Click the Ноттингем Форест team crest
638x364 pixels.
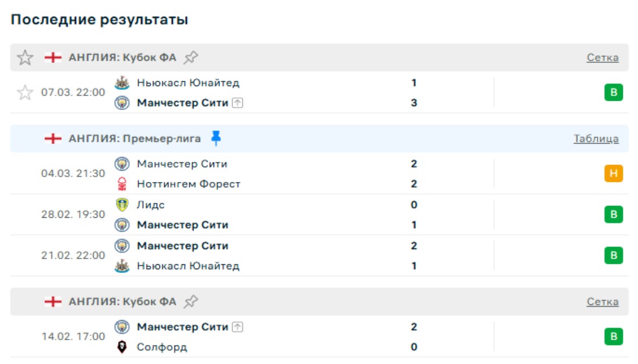[x=123, y=184]
